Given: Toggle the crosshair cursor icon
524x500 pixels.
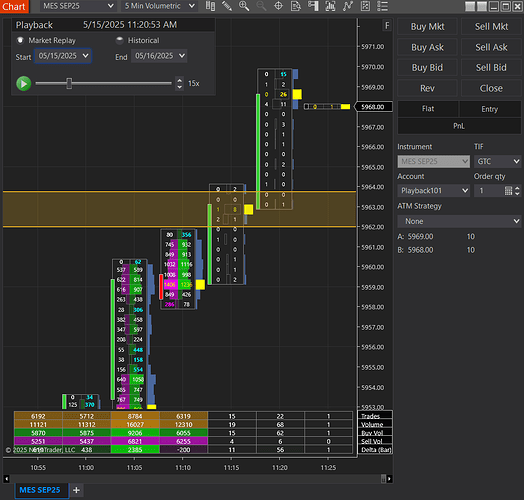Looking at the screenshot, I should (x=278, y=6).
